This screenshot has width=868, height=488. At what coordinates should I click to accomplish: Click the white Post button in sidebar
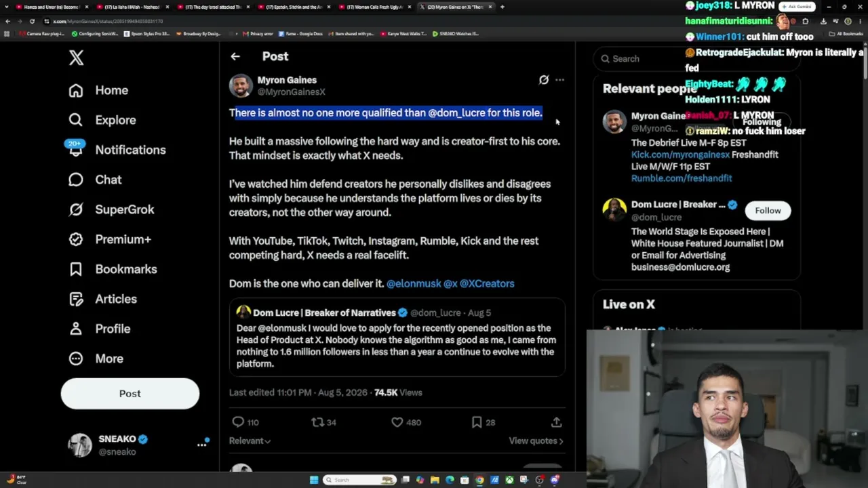[x=130, y=394]
